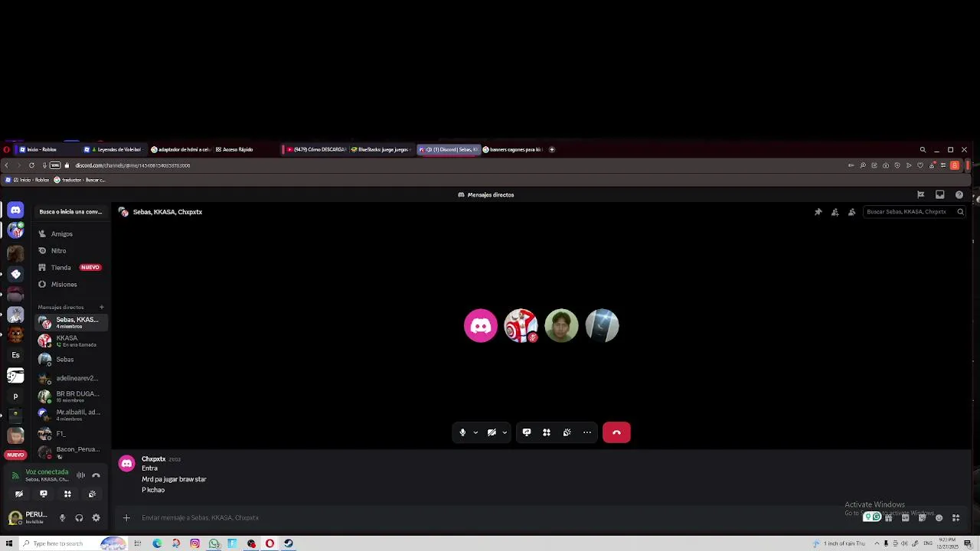
Task: Select Chxpxtx username in chat
Action: [x=153, y=459]
